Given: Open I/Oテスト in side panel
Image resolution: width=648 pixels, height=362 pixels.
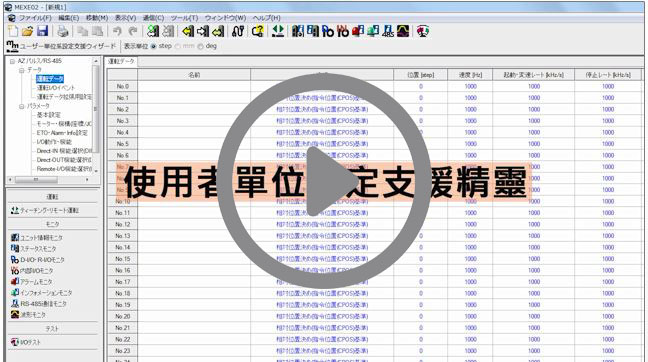Looking at the screenshot, I should pos(26,342).
